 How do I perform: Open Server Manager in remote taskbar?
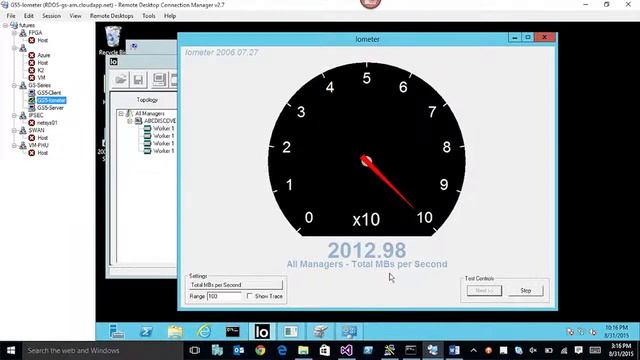tap(116, 331)
